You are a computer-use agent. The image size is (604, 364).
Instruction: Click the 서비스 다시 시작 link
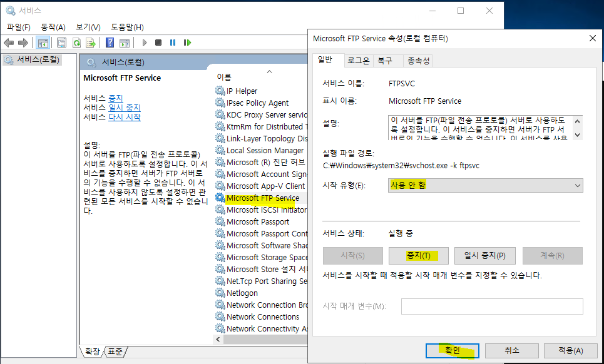125,117
